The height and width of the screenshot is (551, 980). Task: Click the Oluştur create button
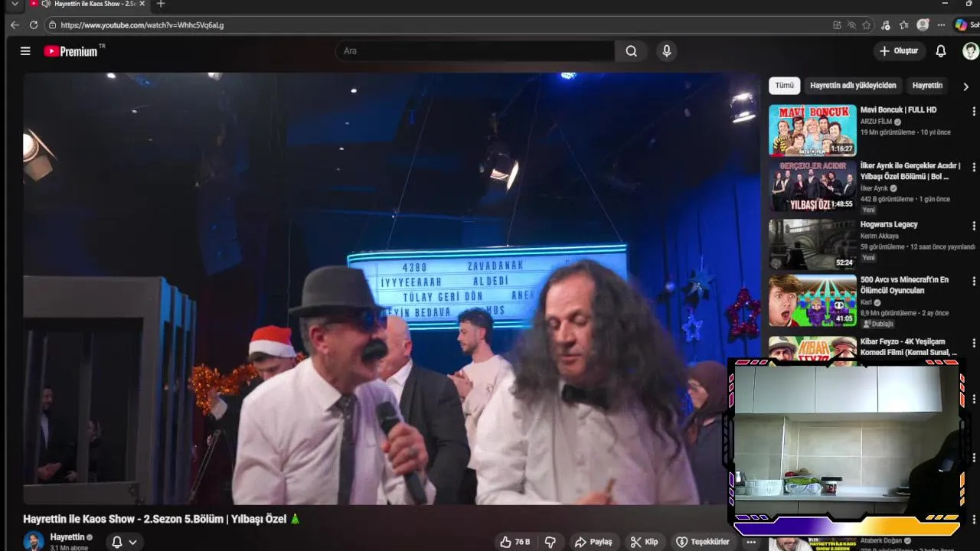(899, 51)
